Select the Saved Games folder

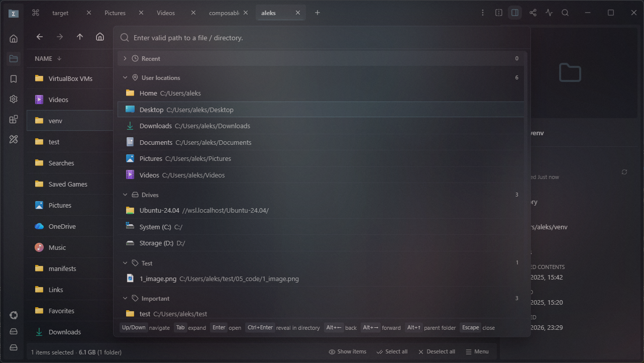click(x=70, y=184)
